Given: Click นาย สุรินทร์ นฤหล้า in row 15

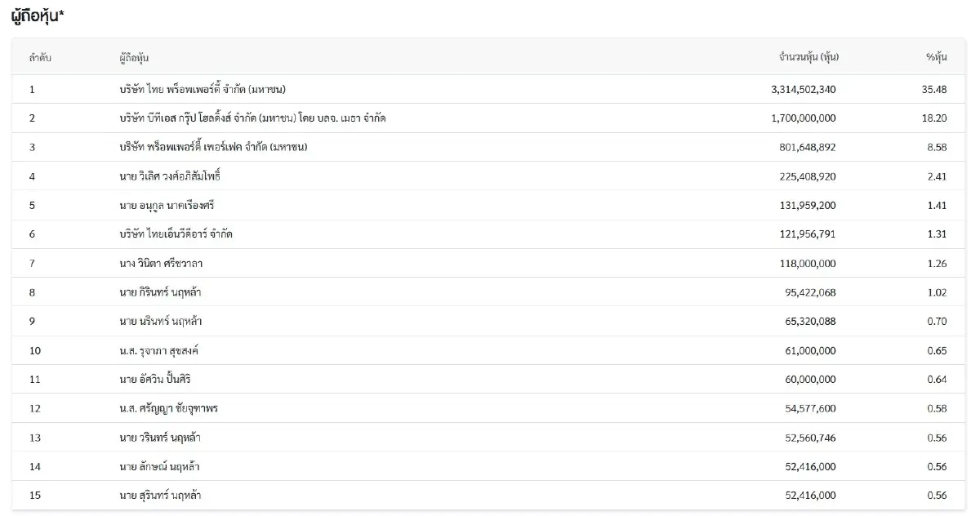Looking at the screenshot, I should [x=160, y=496].
